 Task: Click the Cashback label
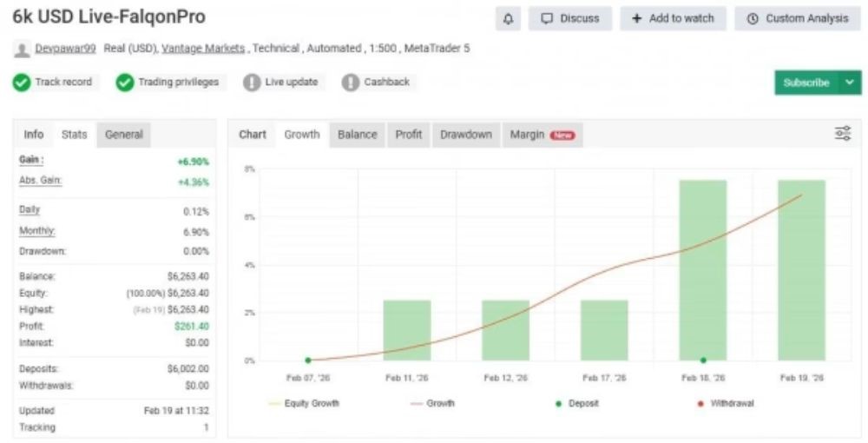(x=387, y=82)
